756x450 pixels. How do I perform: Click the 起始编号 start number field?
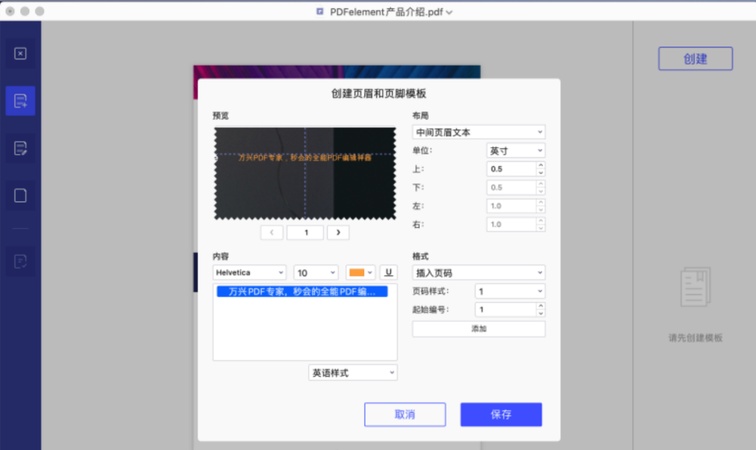coord(505,310)
